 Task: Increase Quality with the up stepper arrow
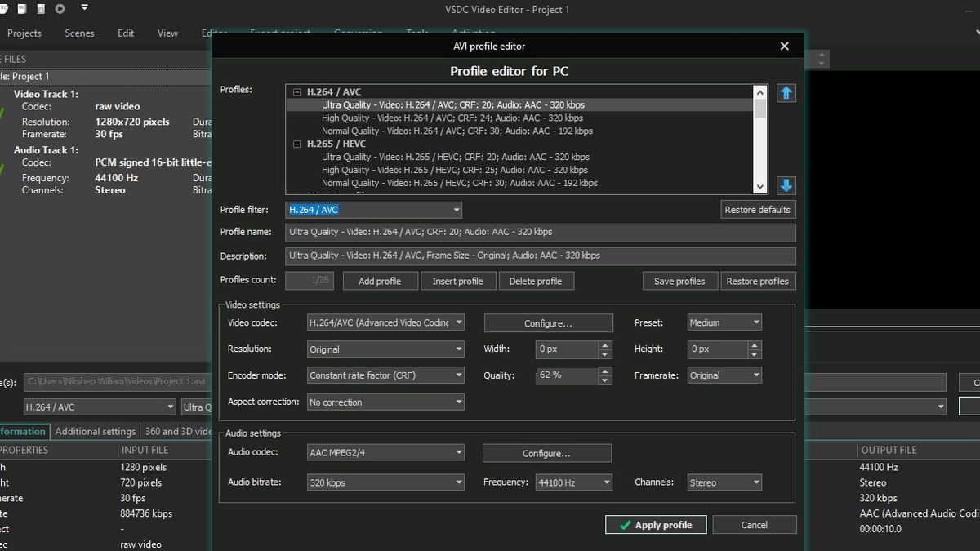pyautogui.click(x=604, y=371)
